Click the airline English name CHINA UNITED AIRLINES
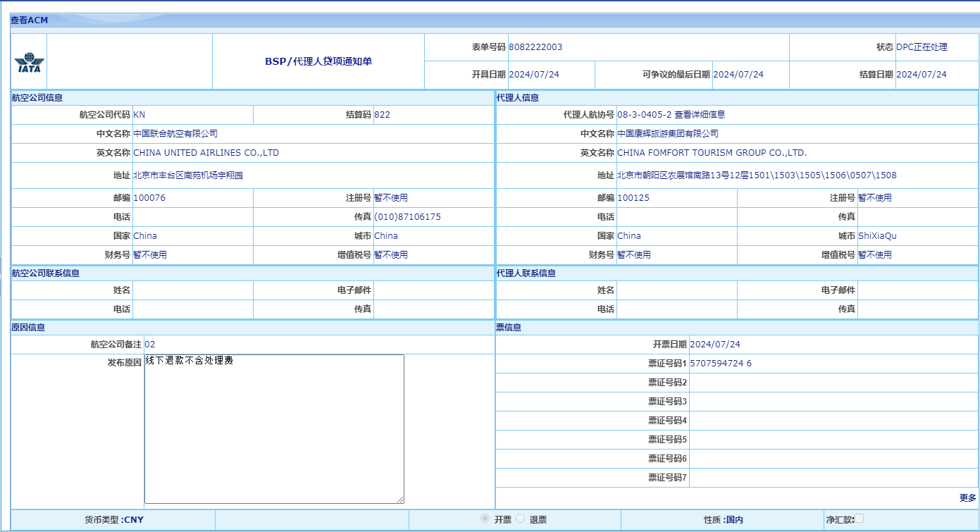This screenshot has height=532, width=980. [206, 153]
